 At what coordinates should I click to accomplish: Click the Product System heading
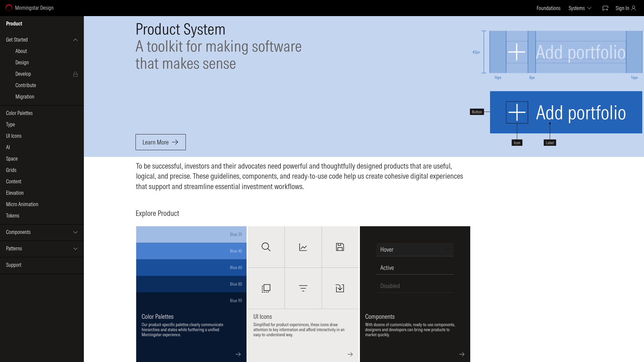pyautogui.click(x=180, y=29)
